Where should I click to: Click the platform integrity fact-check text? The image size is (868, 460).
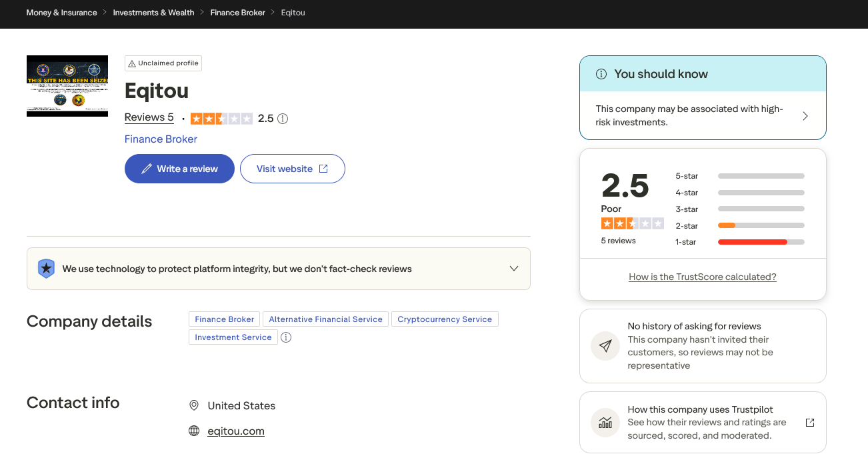click(x=237, y=269)
